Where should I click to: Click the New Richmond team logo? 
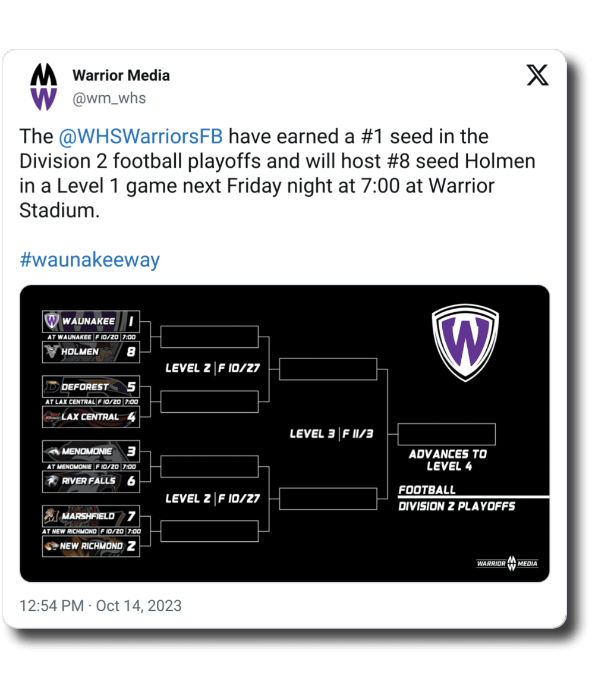pyautogui.click(x=52, y=546)
